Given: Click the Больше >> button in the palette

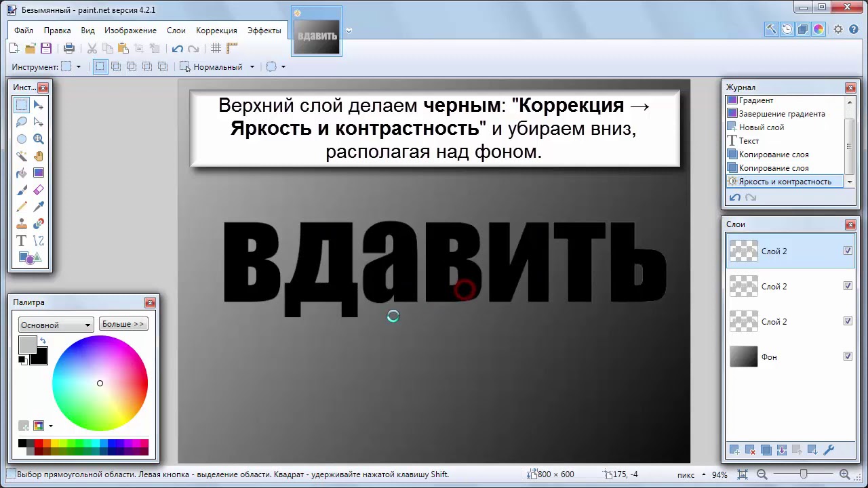Looking at the screenshot, I should (x=123, y=324).
